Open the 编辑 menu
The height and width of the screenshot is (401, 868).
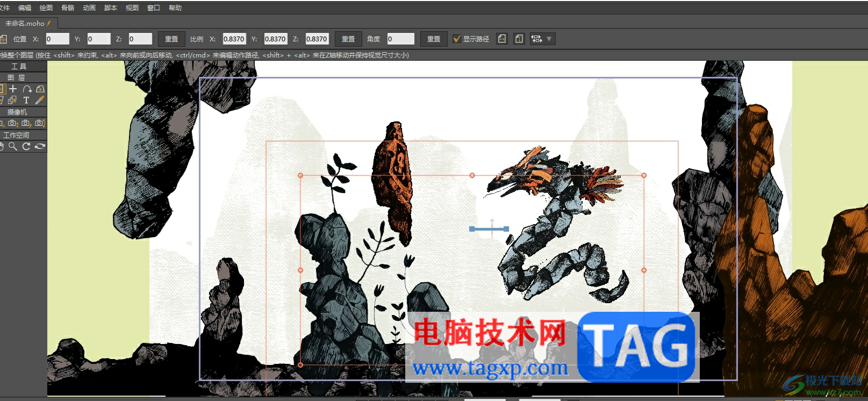pos(25,8)
